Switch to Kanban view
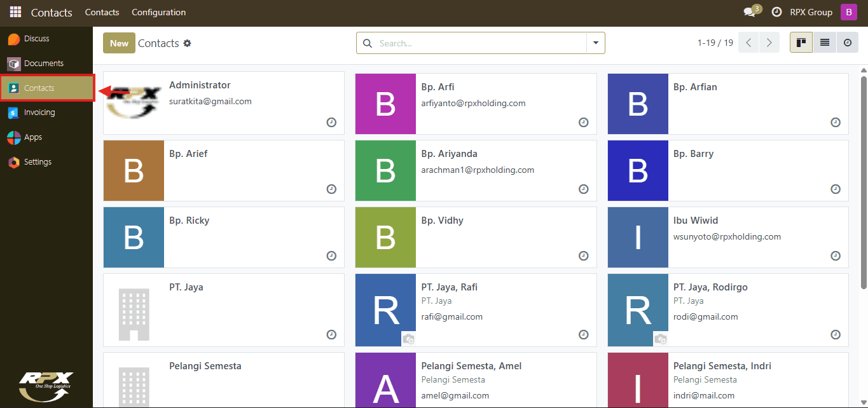Image resolution: width=868 pixels, height=408 pixels. (x=801, y=43)
